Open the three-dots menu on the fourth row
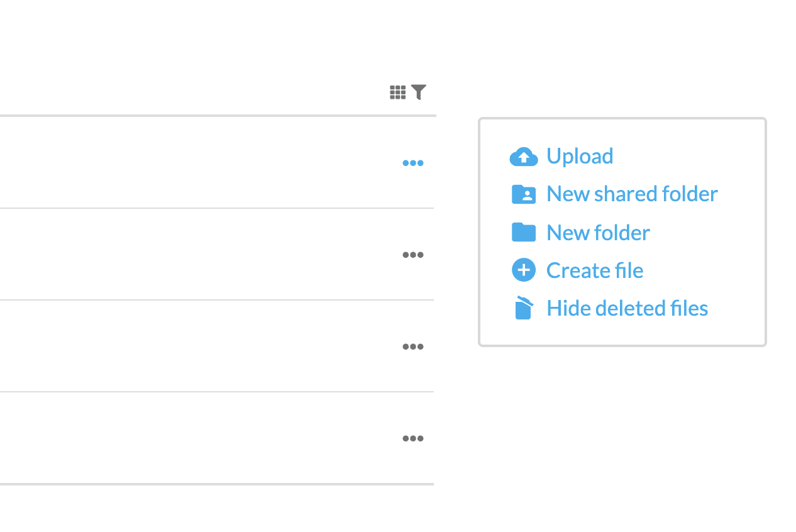 413,438
